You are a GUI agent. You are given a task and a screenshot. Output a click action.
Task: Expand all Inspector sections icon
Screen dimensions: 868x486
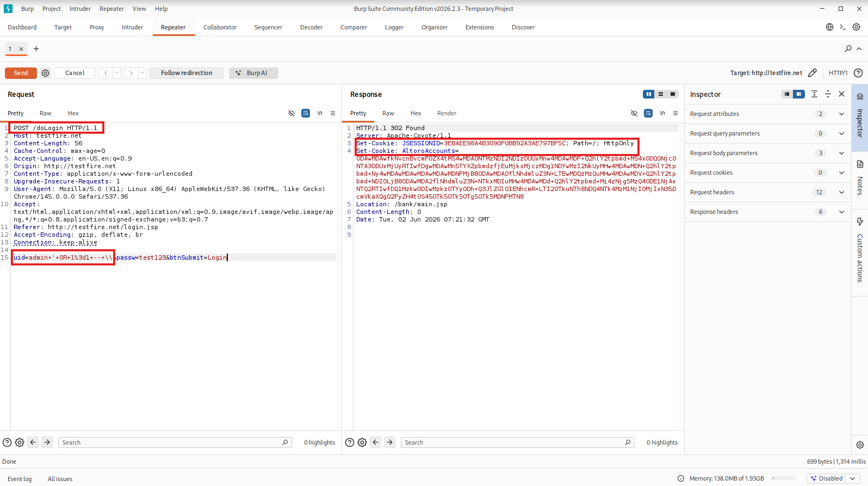814,94
